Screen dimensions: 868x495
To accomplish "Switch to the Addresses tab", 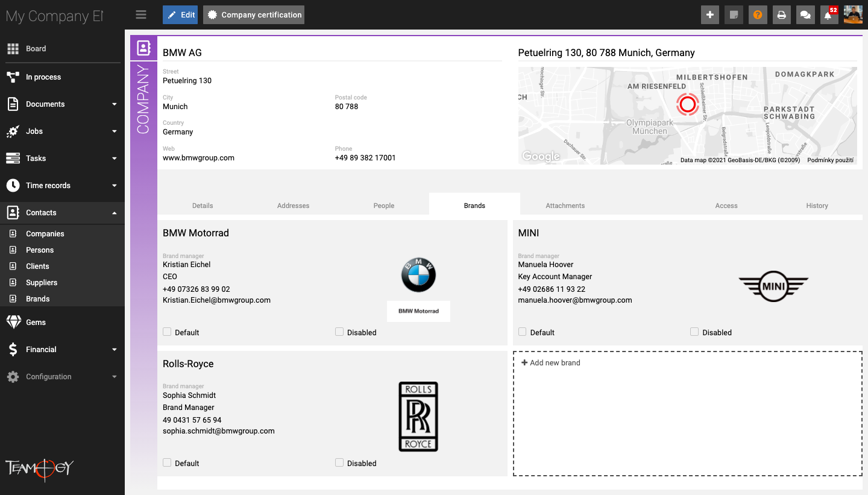I will [294, 206].
